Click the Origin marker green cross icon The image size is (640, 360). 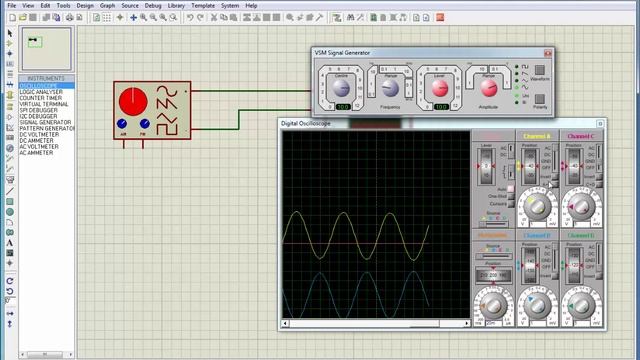120,18
